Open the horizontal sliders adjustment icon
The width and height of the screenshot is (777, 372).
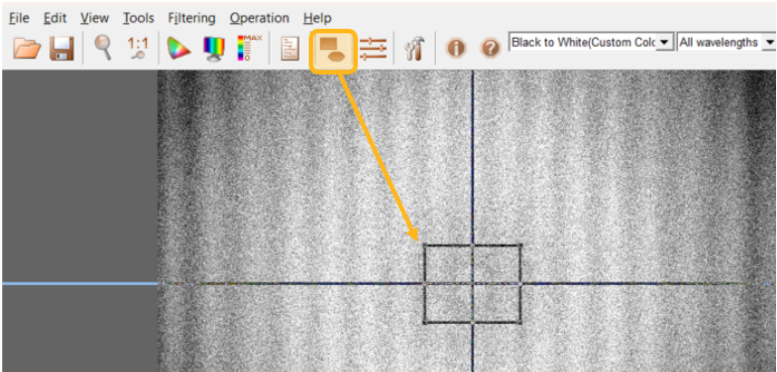click(373, 49)
